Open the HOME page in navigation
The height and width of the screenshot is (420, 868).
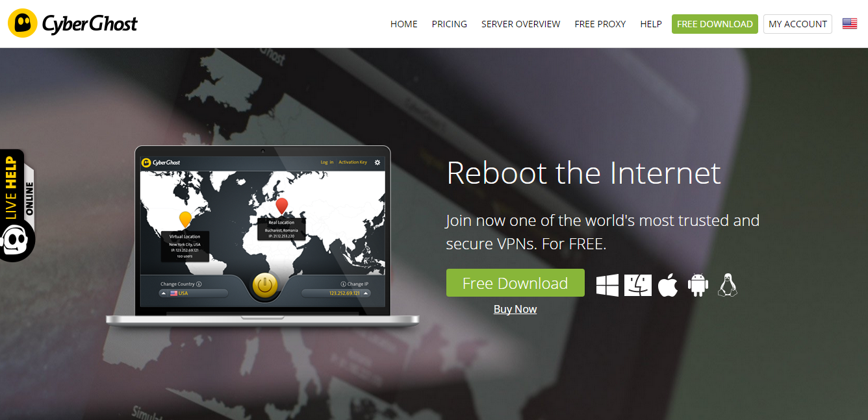(404, 24)
